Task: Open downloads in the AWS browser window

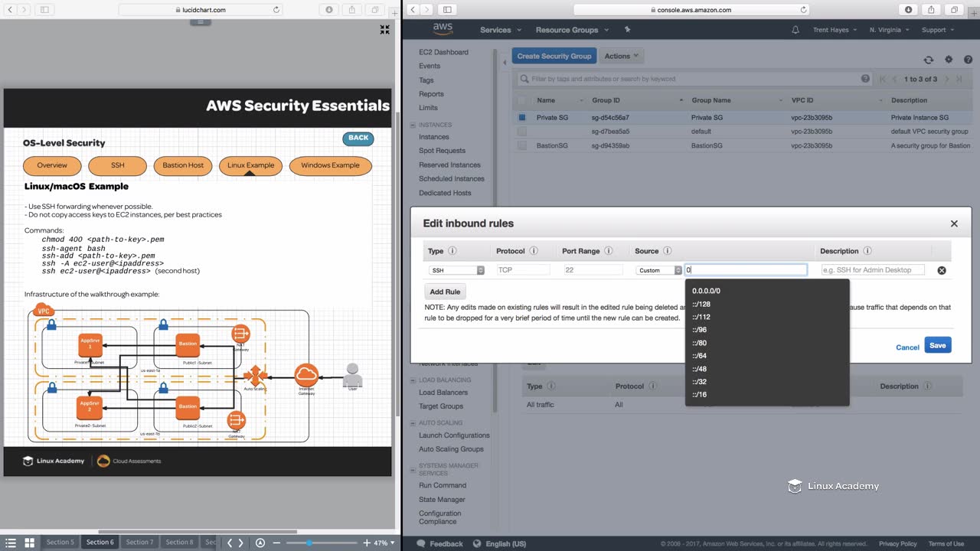Action: coord(909,10)
